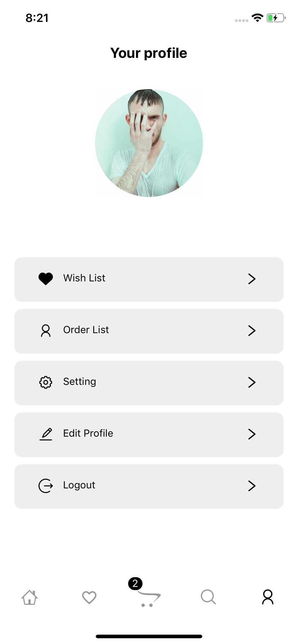Open the shopping cart in the bottom bar
Viewport: 298px width, 644px height.
point(149,599)
